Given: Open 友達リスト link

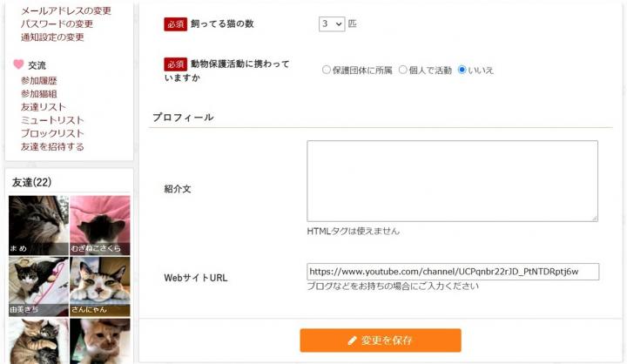Looking at the screenshot, I should 44,107.
